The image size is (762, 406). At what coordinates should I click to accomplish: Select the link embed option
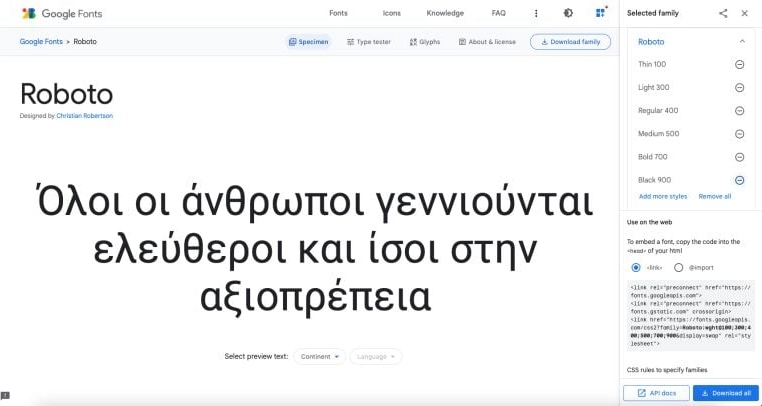(x=636, y=267)
